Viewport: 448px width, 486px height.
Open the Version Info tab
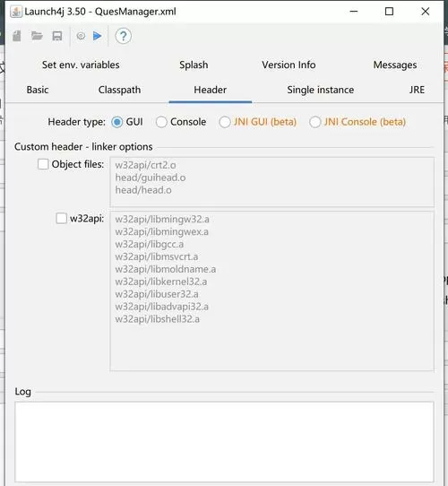[x=289, y=65]
